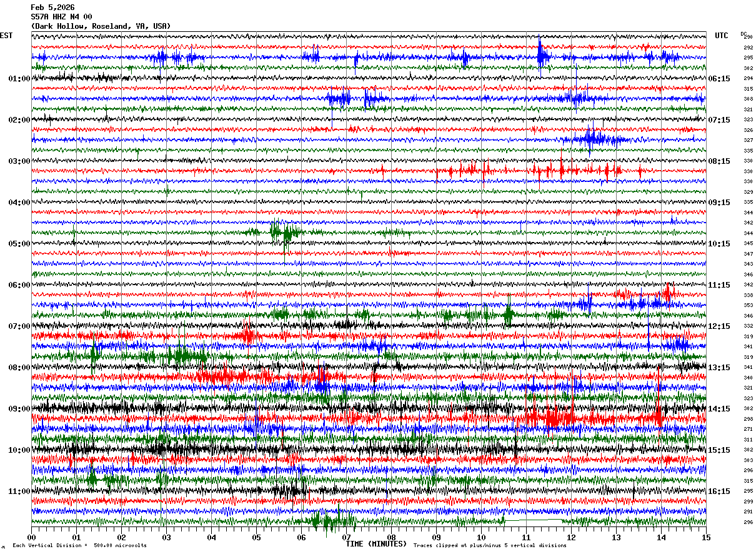This screenshot has width=756, height=554.
Task: Select the '03:00' EST time label
Action: (19, 161)
